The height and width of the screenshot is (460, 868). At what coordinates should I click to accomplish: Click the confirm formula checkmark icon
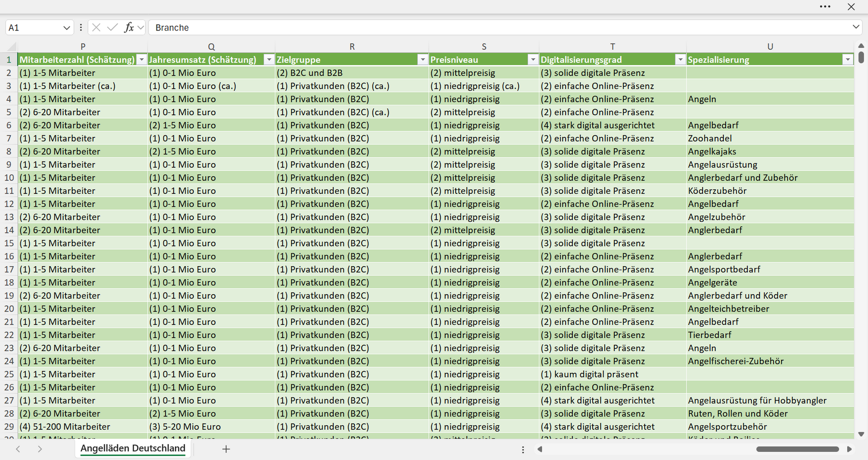click(112, 27)
